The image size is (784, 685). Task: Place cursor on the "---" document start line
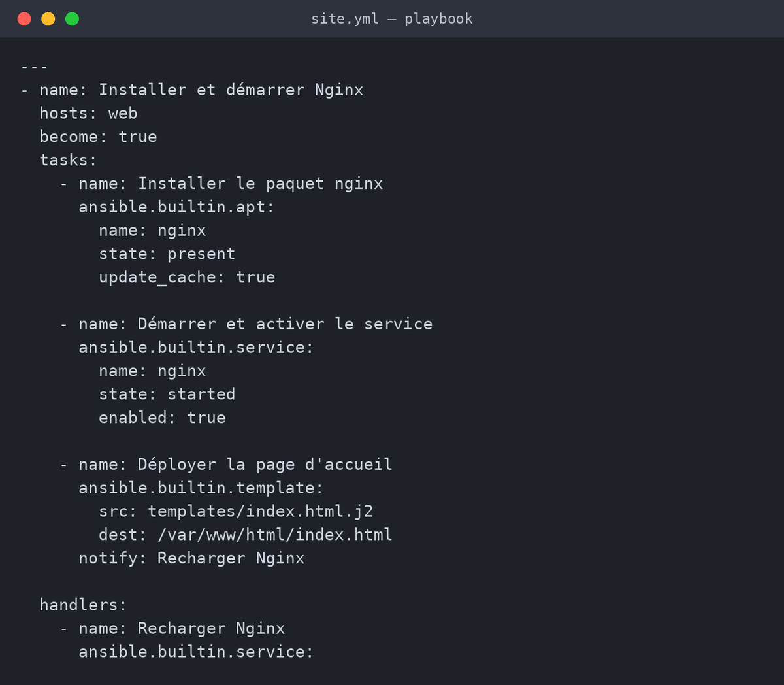click(x=34, y=67)
